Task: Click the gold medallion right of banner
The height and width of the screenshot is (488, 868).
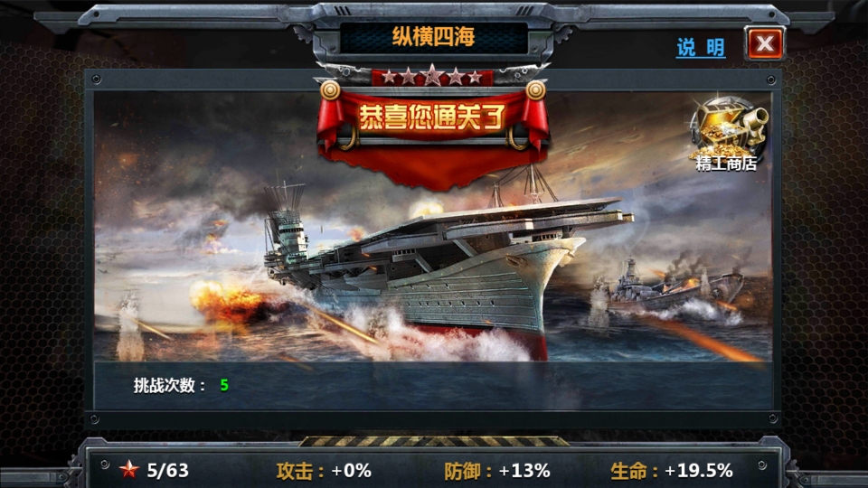Action: point(536,90)
